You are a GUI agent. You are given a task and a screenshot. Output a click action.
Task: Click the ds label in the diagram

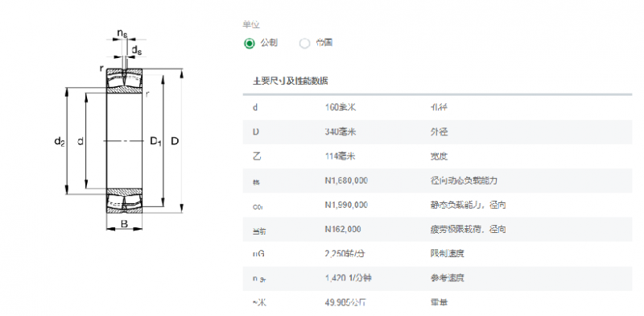[x=137, y=50]
